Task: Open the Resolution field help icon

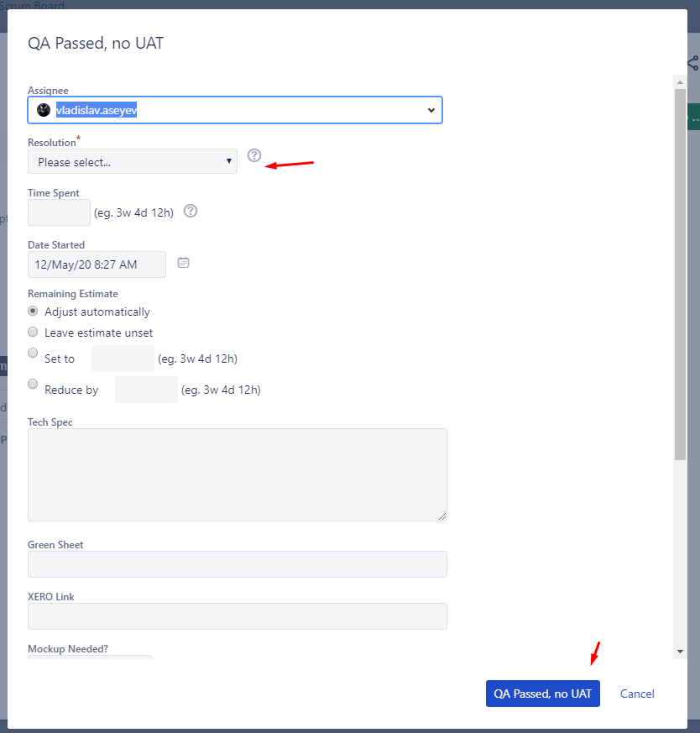Action: coord(254,155)
